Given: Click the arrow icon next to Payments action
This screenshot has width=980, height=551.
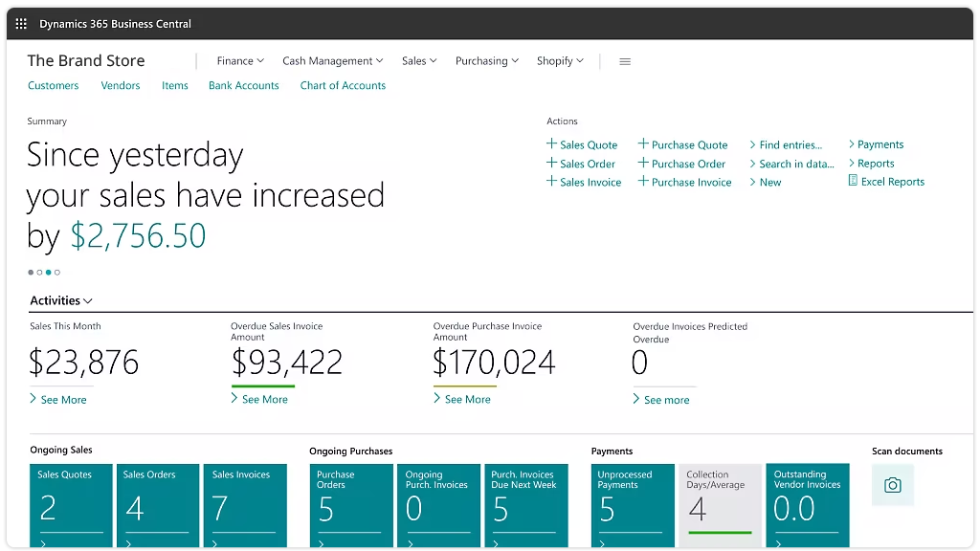Looking at the screenshot, I should (x=851, y=144).
